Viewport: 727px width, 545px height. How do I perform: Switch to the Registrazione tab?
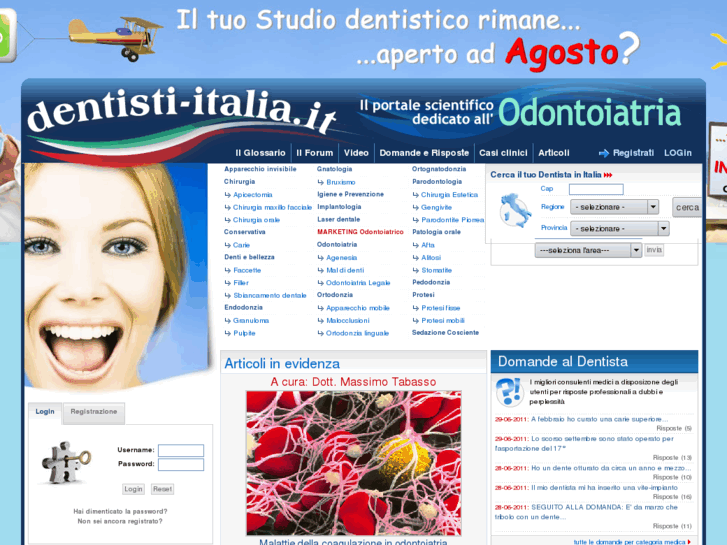pos(94,412)
